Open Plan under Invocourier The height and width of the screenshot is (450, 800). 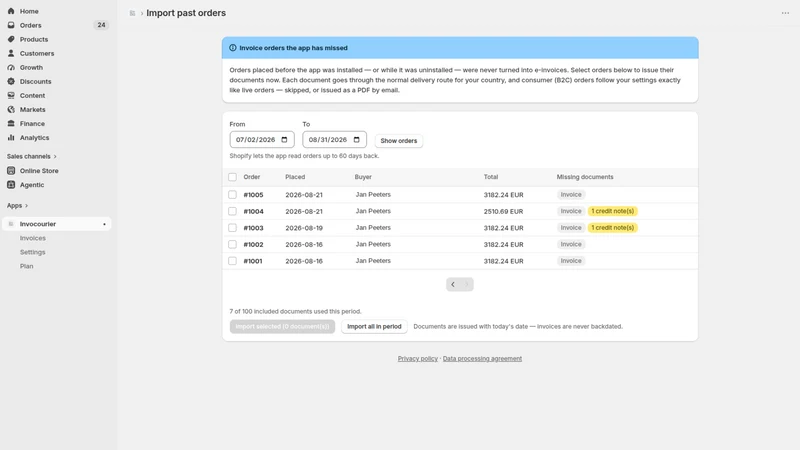27,266
